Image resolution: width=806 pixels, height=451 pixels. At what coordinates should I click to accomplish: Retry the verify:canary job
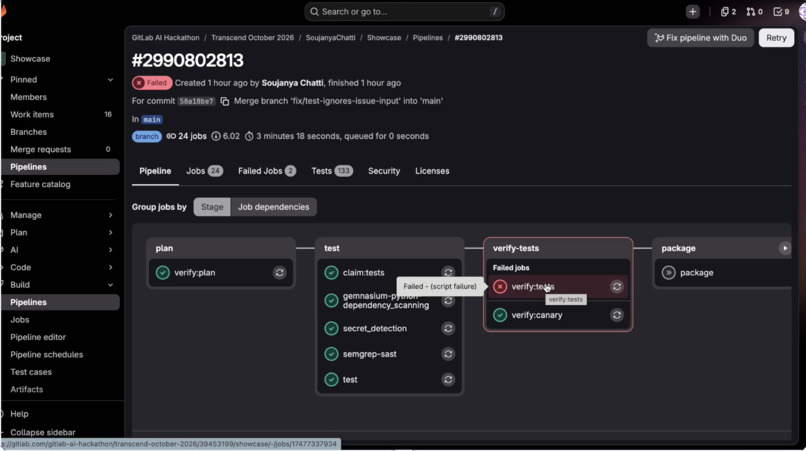tap(617, 315)
